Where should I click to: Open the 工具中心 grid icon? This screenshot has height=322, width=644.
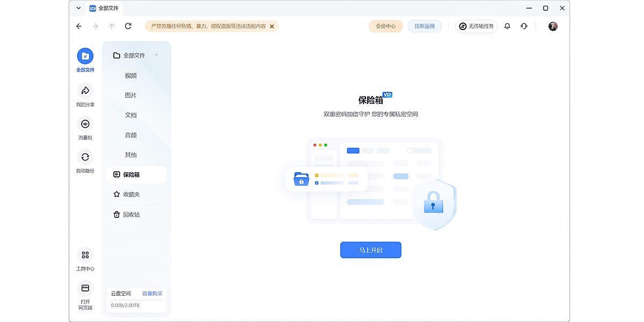85,255
